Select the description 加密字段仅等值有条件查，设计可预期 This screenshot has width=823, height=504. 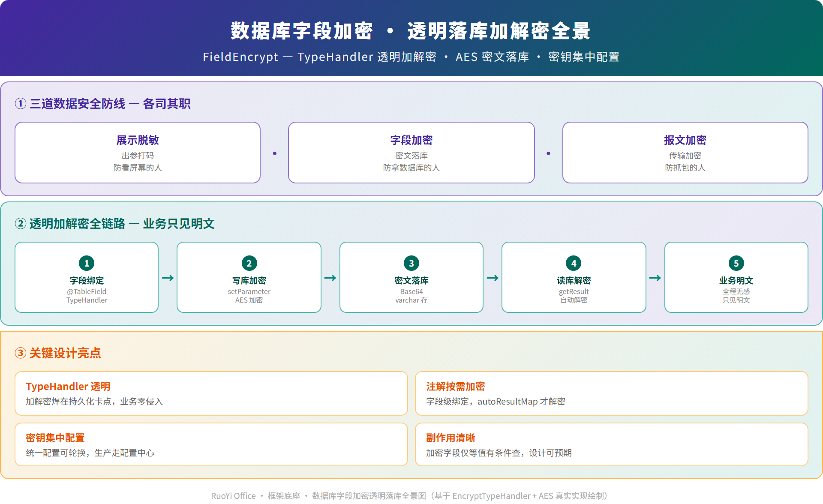(x=499, y=453)
